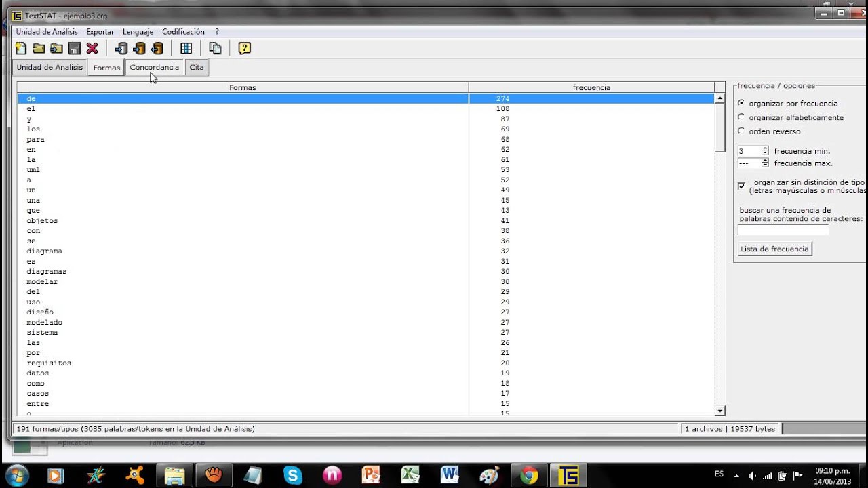Open the Paint palette taskbar icon
Viewport: 868px width, 488px height.
pyautogui.click(x=489, y=476)
